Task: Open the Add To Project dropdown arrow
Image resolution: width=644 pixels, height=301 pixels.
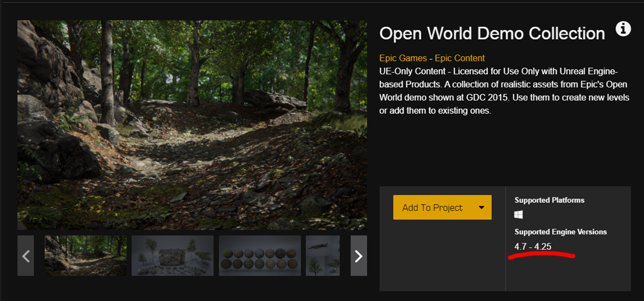Action: point(482,207)
